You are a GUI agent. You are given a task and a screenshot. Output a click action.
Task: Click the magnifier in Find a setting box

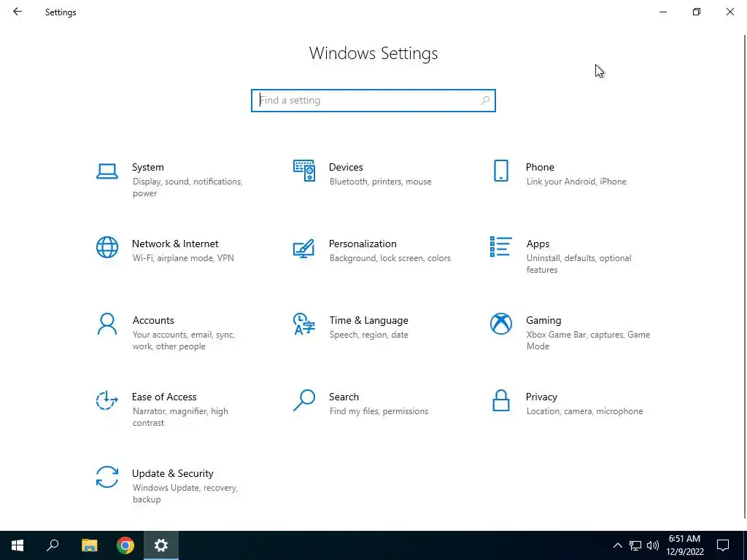click(x=485, y=101)
